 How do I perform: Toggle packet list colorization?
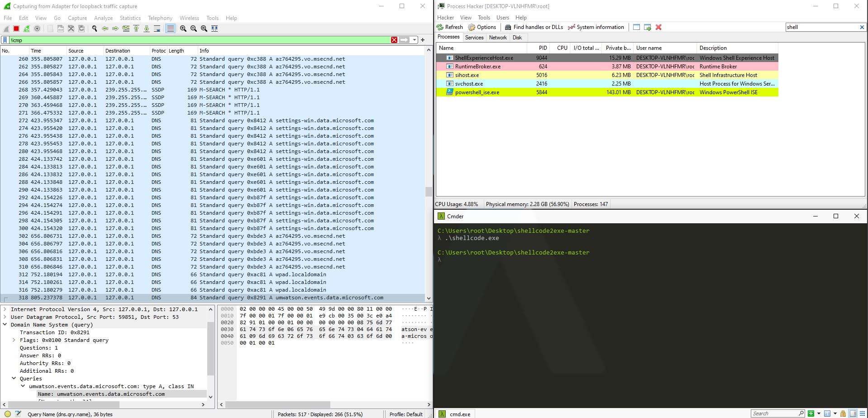[170, 28]
